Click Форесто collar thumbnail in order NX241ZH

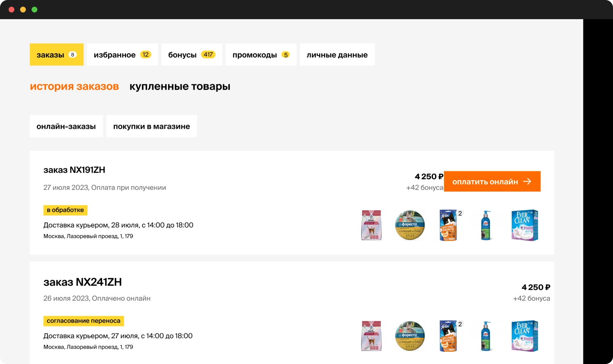410,336
